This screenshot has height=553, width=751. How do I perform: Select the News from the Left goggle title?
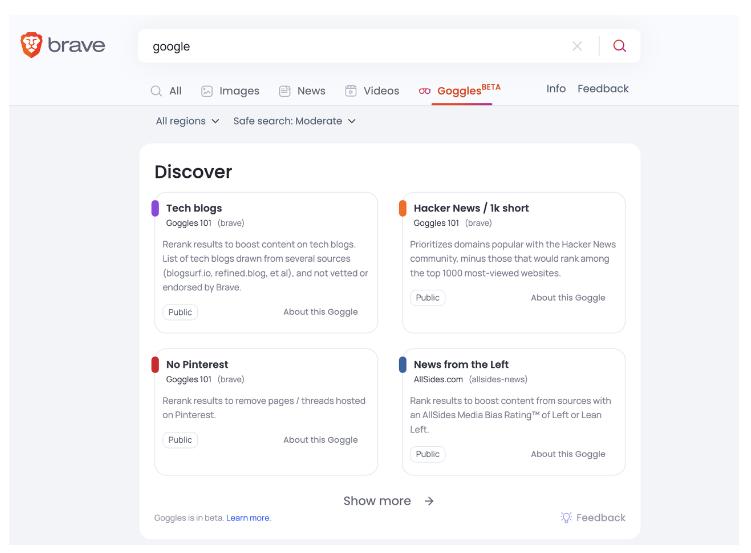coord(460,364)
